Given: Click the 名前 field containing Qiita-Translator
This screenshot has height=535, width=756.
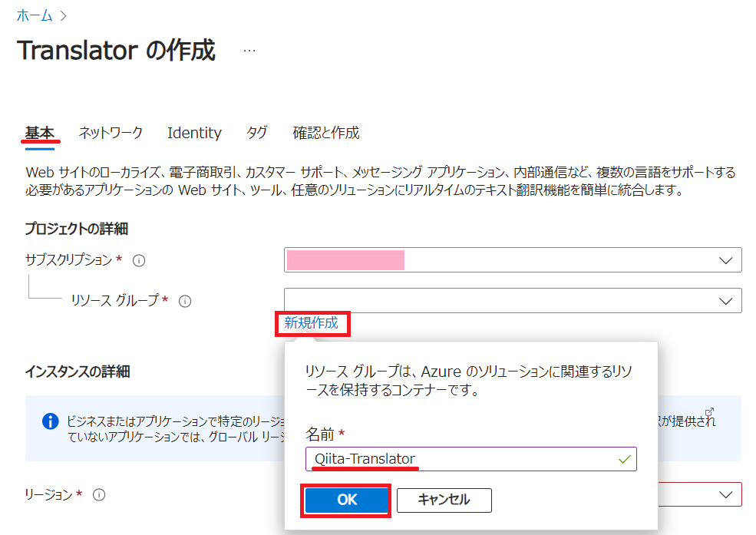Looking at the screenshot, I should [471, 459].
